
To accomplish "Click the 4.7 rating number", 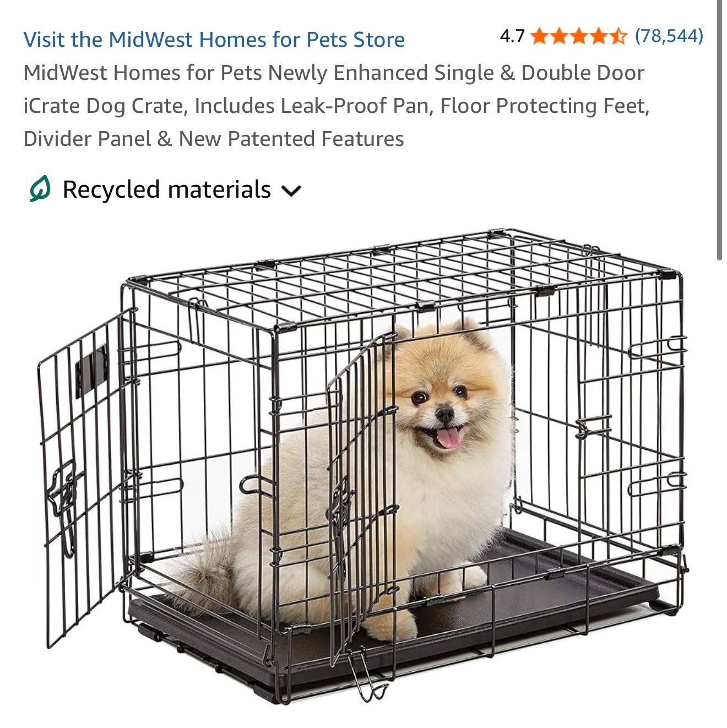I will 512,36.
